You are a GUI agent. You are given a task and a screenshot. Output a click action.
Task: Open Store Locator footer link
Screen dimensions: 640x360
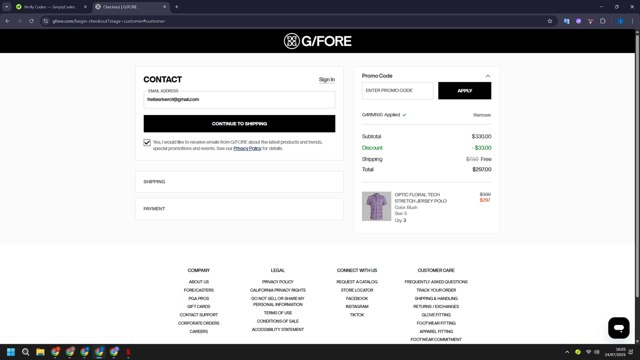point(357,290)
